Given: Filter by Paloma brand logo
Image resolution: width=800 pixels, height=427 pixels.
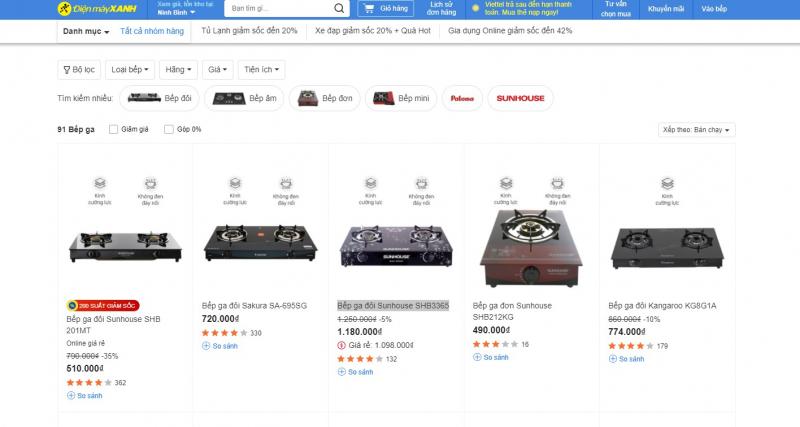Looking at the screenshot, I should [x=462, y=98].
